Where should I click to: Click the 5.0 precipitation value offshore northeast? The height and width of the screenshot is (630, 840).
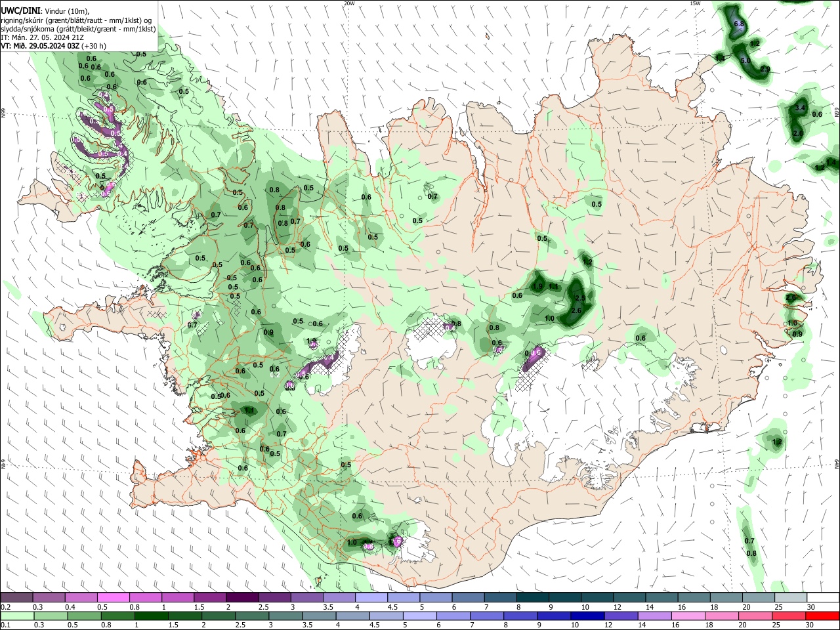click(x=745, y=61)
